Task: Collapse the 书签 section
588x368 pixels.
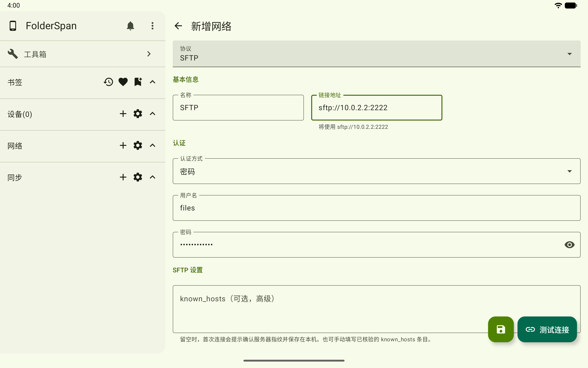Action: [152, 82]
